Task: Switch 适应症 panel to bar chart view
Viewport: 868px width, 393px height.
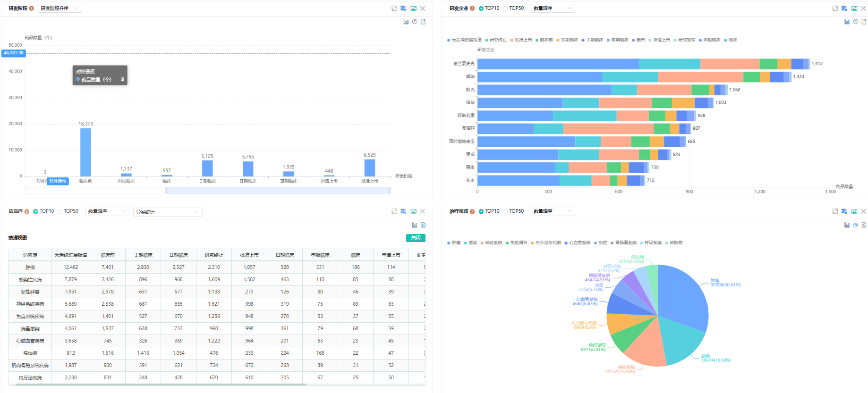Action: (415, 225)
